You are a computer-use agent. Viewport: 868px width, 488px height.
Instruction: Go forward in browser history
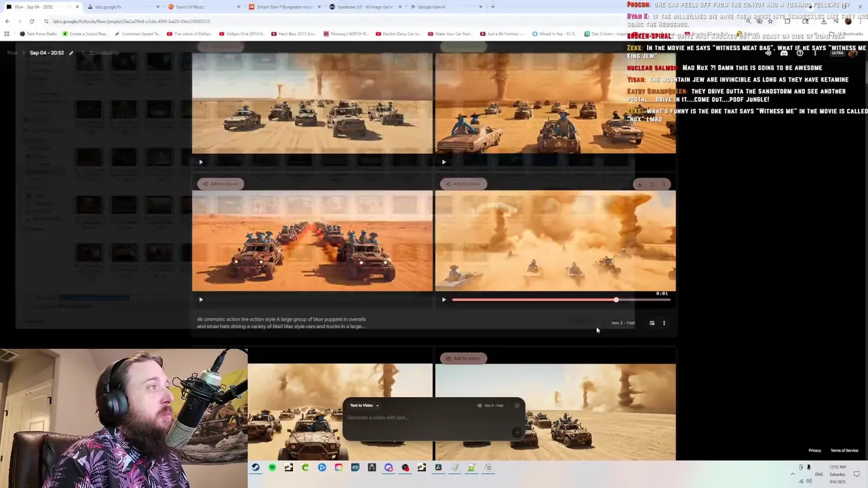[20, 21]
